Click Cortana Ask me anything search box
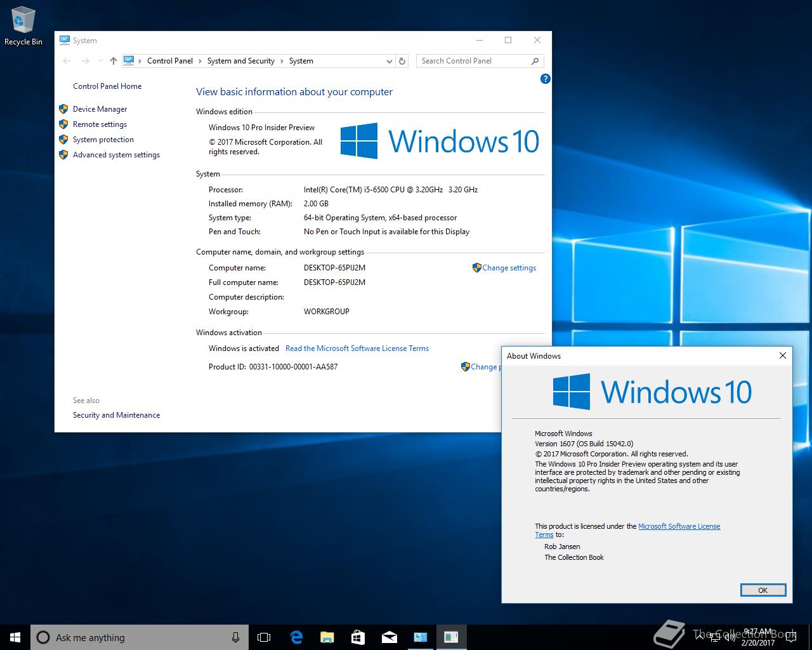The height and width of the screenshot is (650, 812). pyautogui.click(x=139, y=637)
